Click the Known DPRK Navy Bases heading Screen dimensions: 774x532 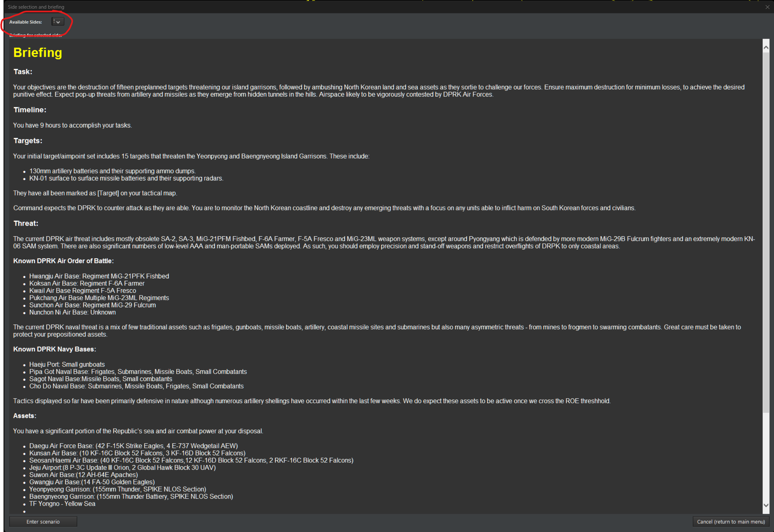(55, 349)
